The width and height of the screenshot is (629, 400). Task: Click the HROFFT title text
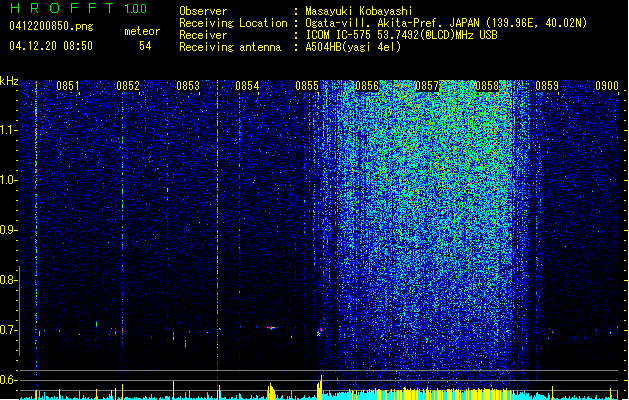(x=62, y=8)
